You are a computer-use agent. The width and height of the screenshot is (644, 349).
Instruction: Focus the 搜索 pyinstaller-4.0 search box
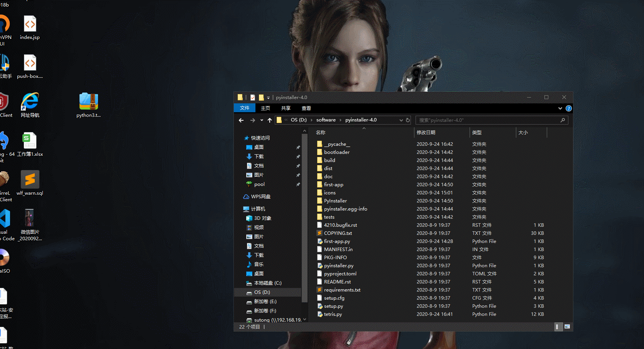click(x=492, y=120)
